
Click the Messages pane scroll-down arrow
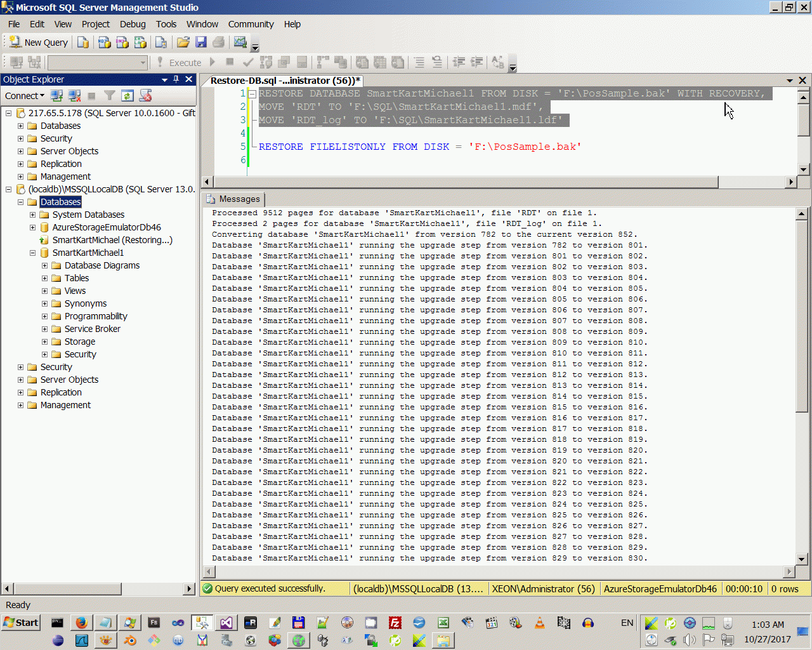click(802, 559)
